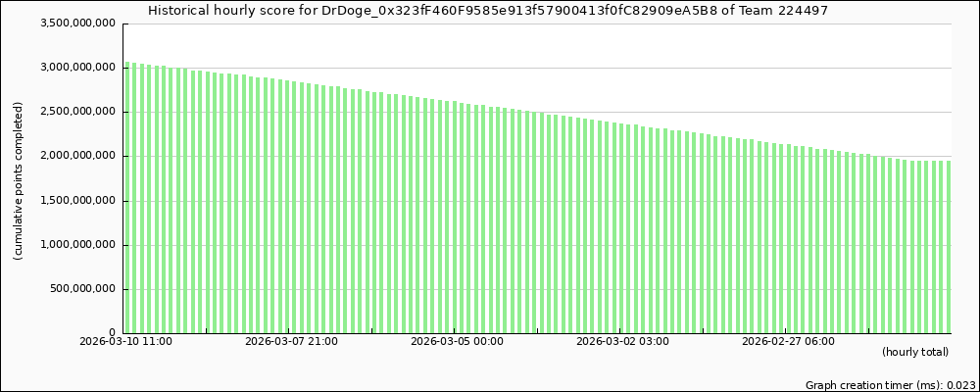Image resolution: width=980 pixels, height=392 pixels.
Task: Click the 3,500,000,000 y-axis label
Action: [x=75, y=24]
